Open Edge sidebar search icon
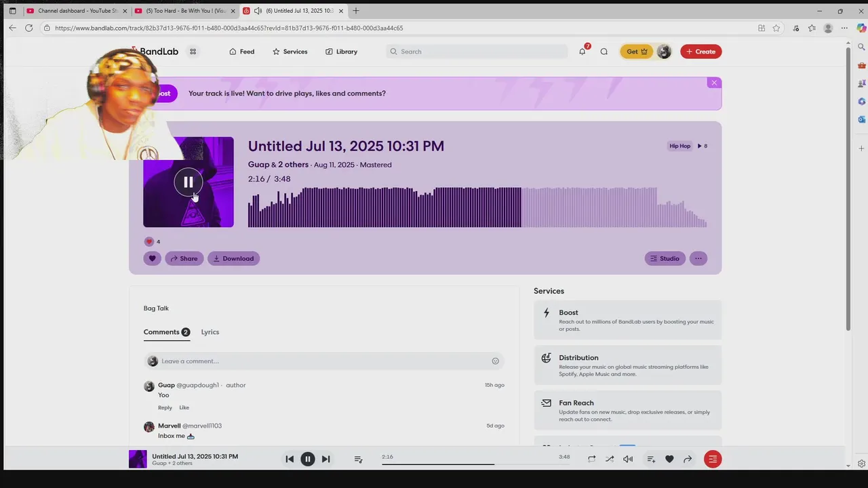This screenshot has height=488, width=868. point(861,47)
